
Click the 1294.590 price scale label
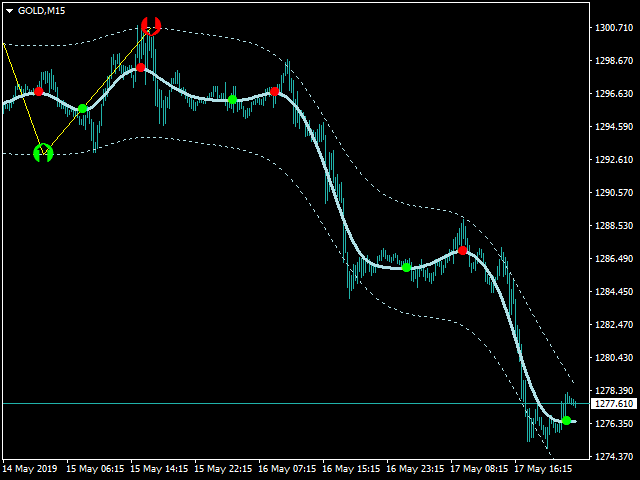click(614, 127)
